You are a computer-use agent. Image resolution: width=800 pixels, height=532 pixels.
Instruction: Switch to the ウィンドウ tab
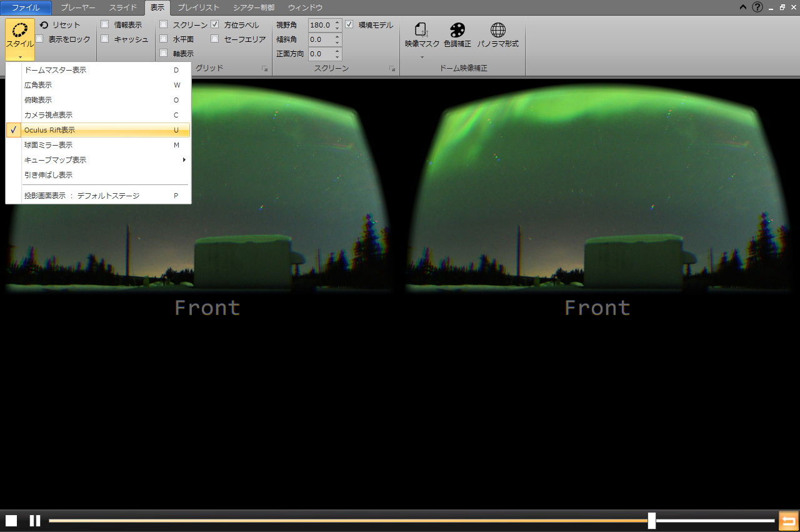pos(306,8)
